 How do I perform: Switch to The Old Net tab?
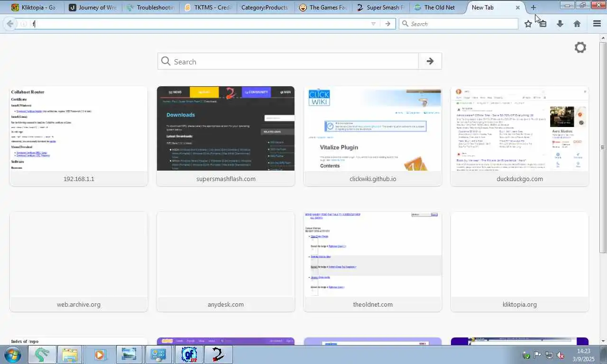[x=438, y=8]
